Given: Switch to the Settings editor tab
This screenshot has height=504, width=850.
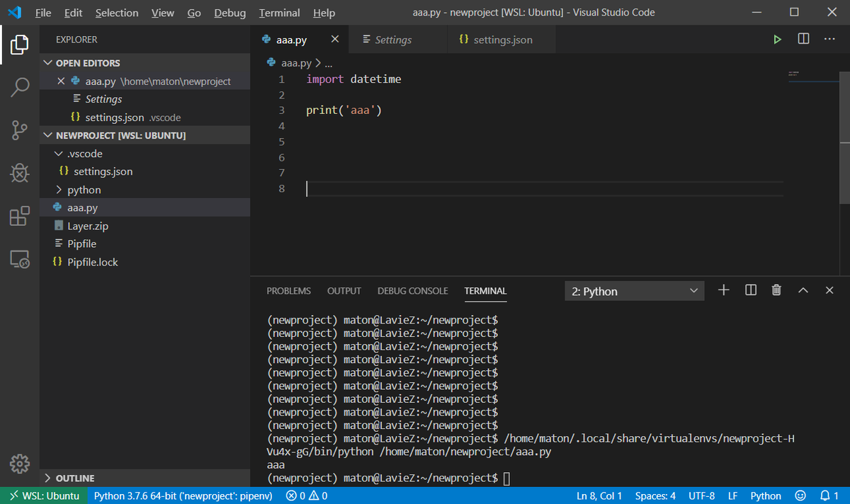Looking at the screenshot, I should 399,40.
